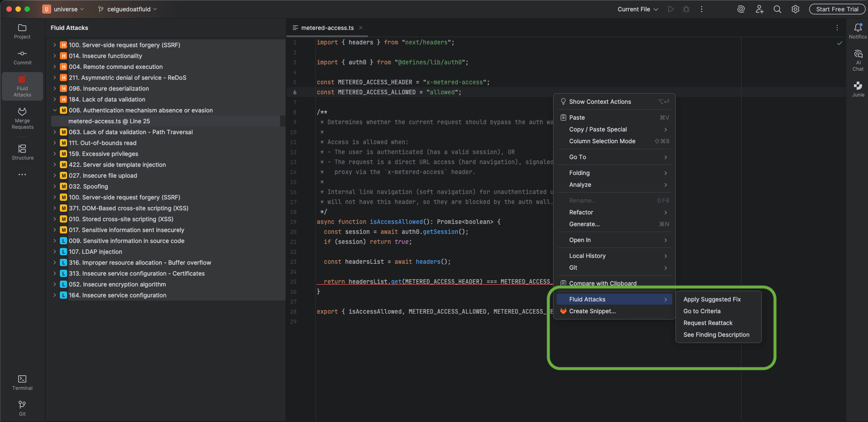Click the Start Free Trial button
This screenshot has width=868, height=422.
pos(837,9)
